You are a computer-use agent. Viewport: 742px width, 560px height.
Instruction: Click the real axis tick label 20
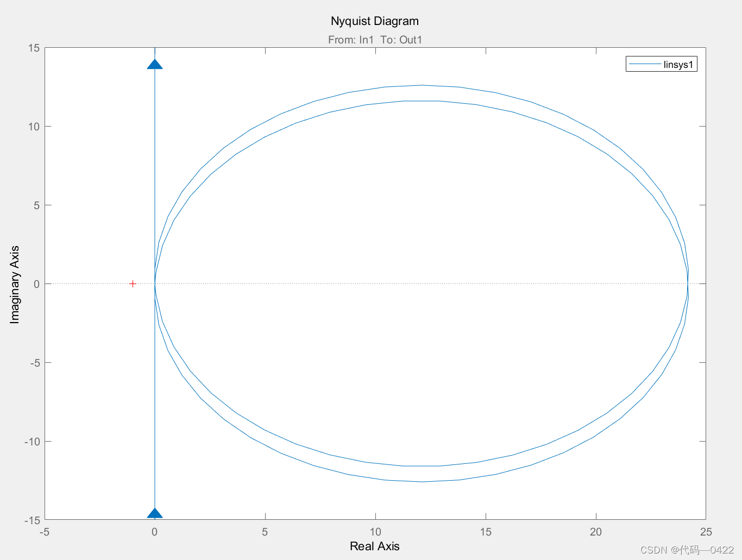tap(596, 532)
